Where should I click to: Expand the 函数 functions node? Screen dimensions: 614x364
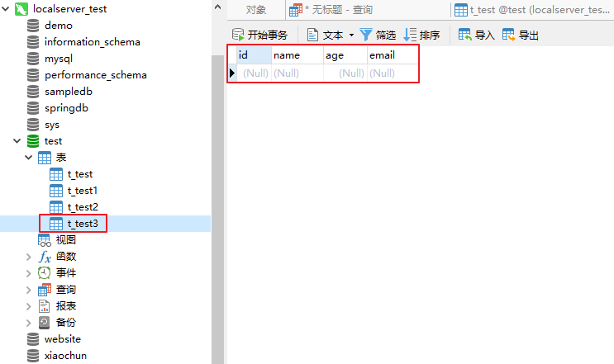(x=29, y=257)
